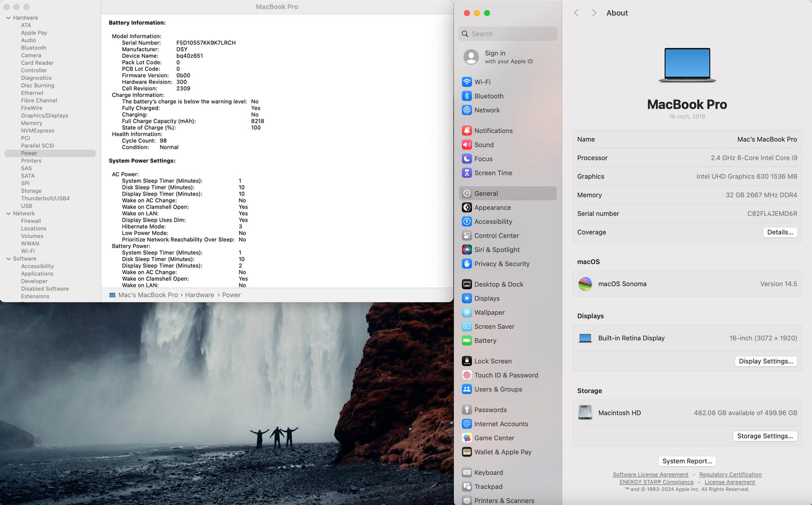812x505 pixels.
Task: Select Storage under Hardware list
Action: click(x=31, y=191)
